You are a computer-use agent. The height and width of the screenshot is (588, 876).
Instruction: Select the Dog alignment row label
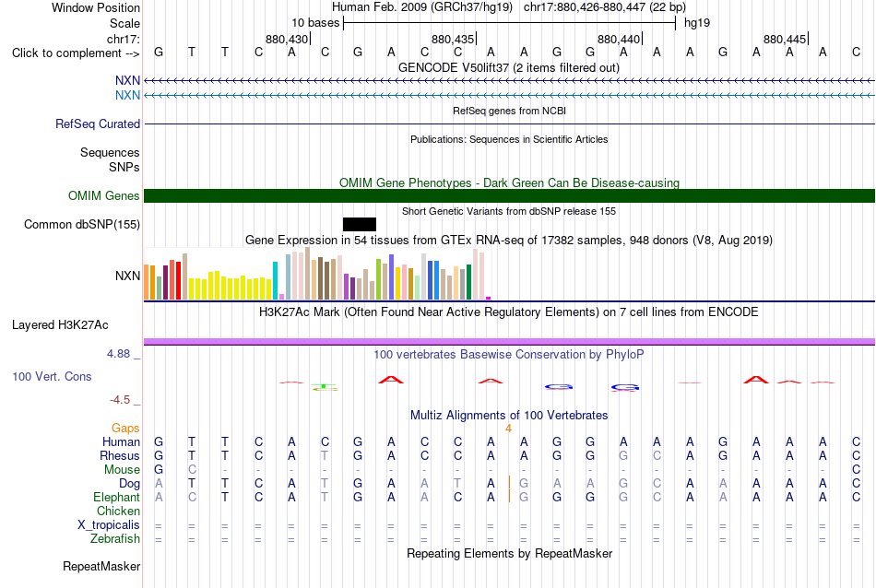(x=130, y=484)
